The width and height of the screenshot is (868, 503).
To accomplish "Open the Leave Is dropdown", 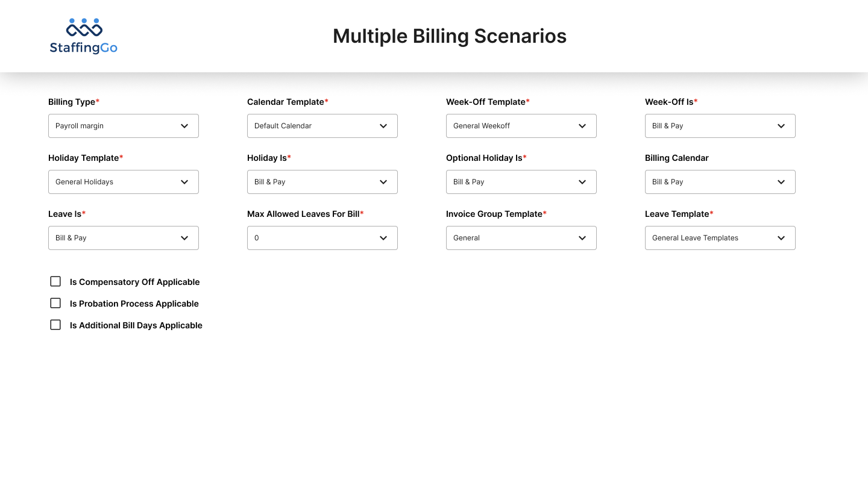I will pos(123,238).
